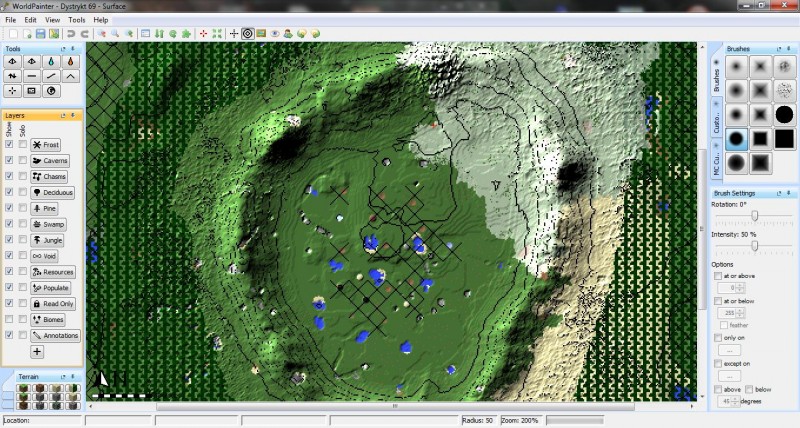Click the red crosshair toolbar icon
This screenshot has height=428, width=800.
[204, 34]
